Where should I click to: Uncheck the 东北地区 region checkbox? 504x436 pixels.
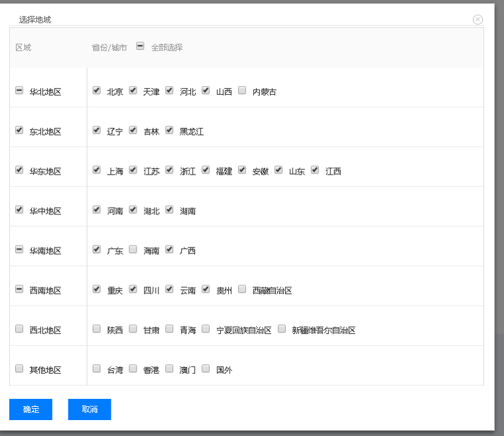[x=19, y=131]
